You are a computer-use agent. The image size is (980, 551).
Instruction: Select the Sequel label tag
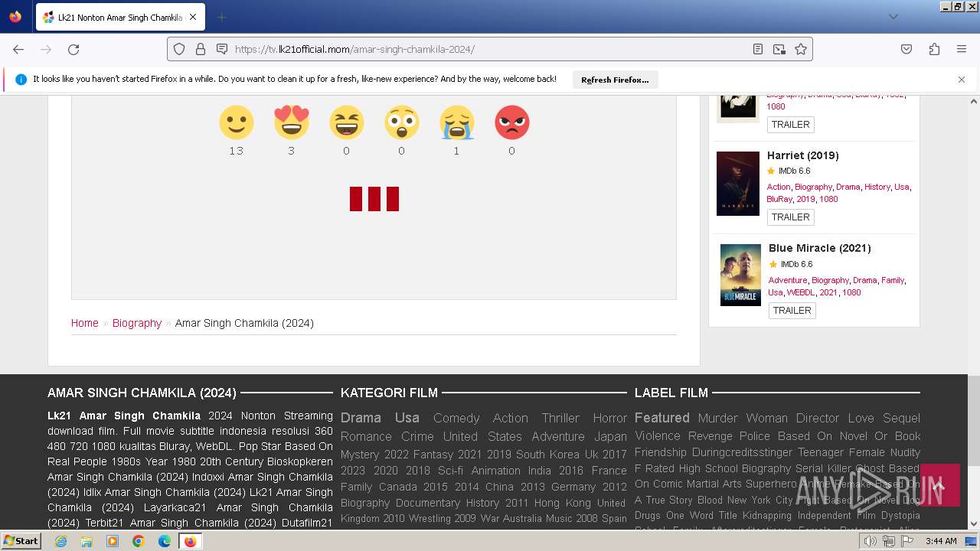point(901,418)
